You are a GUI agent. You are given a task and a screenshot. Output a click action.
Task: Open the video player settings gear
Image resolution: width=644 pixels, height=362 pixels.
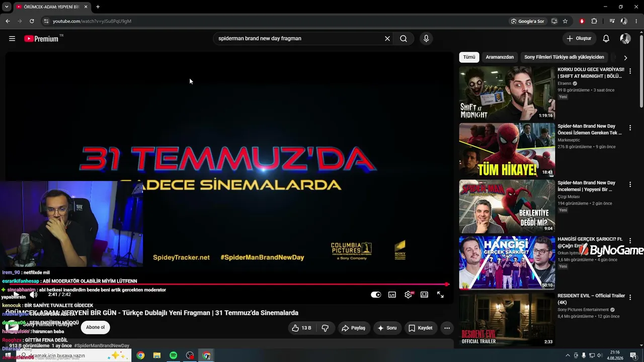click(408, 295)
